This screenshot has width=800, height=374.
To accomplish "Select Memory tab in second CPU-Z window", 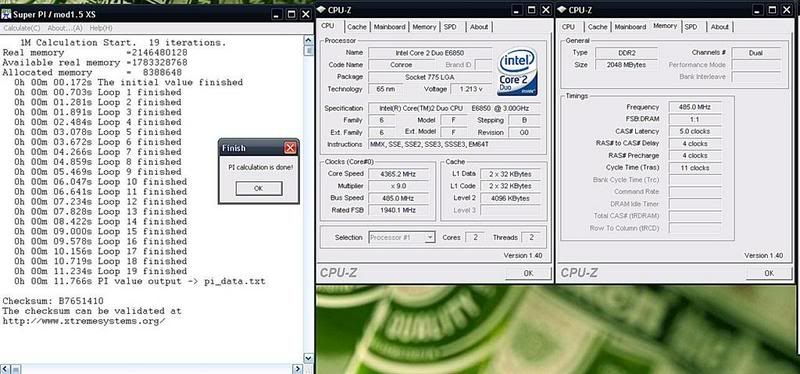I will 665,26.
